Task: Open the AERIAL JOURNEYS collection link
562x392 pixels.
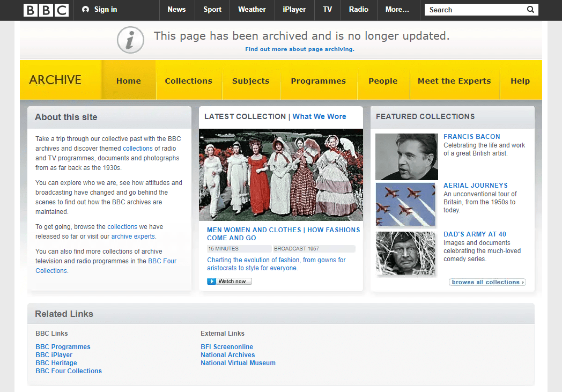Action: pyautogui.click(x=476, y=185)
